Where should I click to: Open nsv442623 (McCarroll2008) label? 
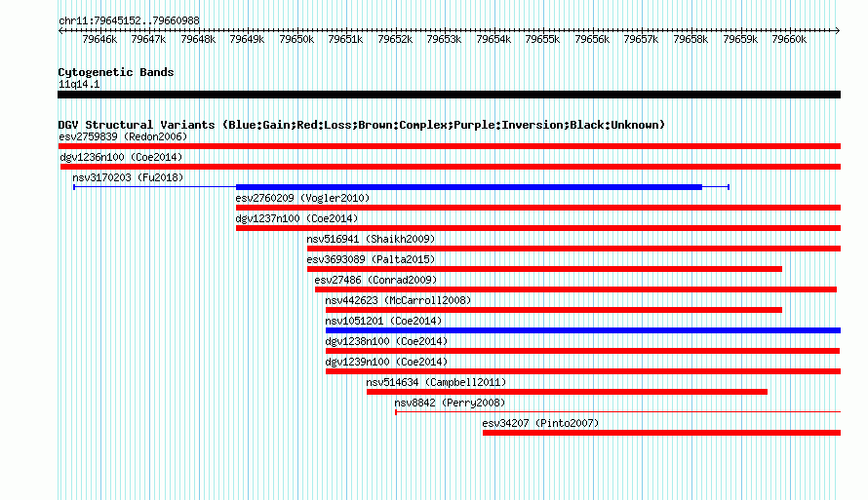point(398,300)
